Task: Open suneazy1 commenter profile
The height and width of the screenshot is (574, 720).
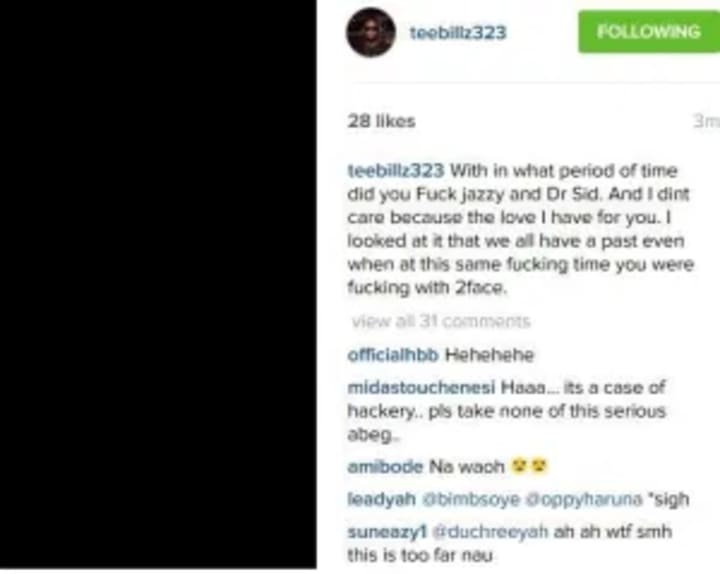Action: (x=387, y=532)
